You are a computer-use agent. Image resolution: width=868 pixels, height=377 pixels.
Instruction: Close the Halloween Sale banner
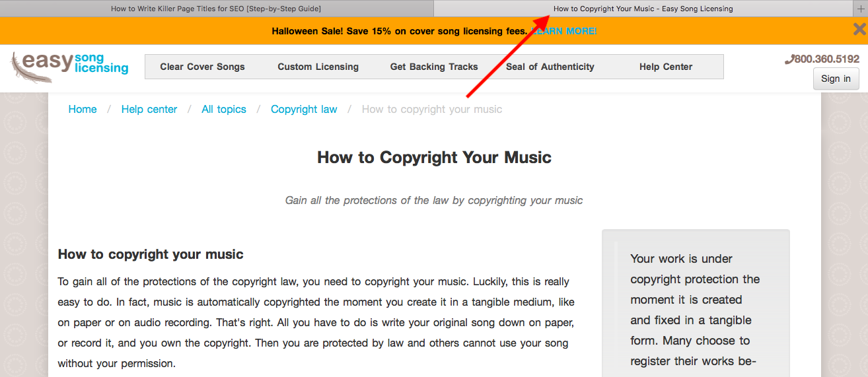(x=859, y=29)
